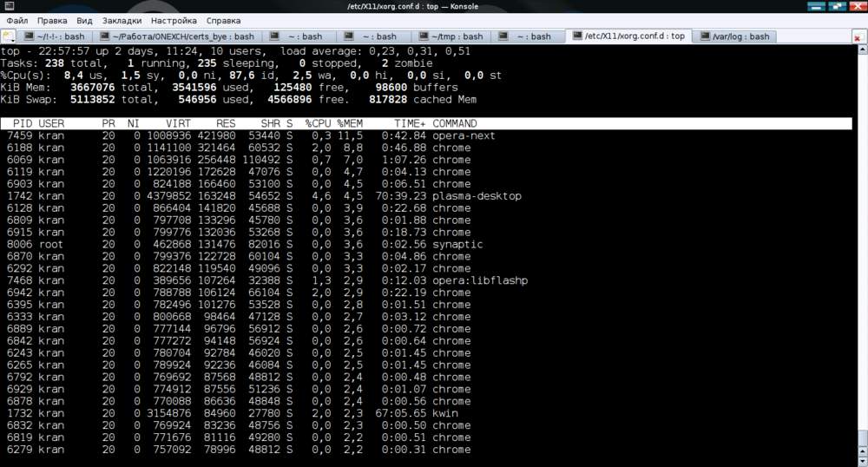Open the Настройка menu
The image size is (868, 467).
(x=174, y=21)
